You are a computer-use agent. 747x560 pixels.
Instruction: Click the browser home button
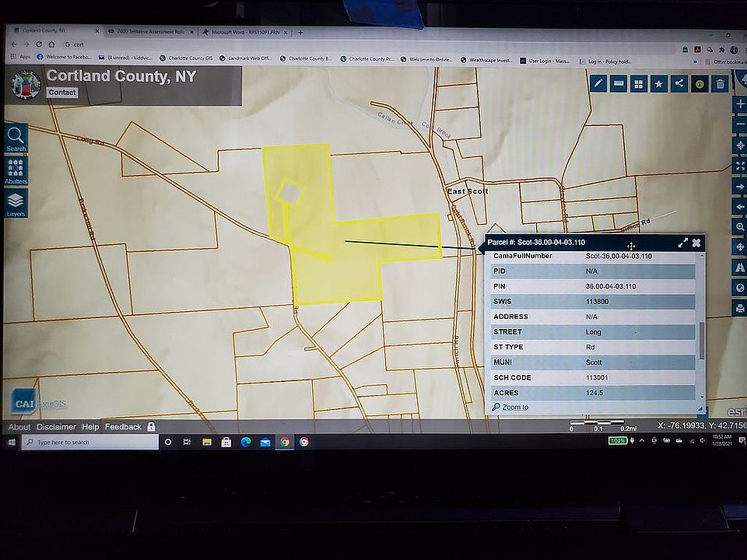(x=51, y=44)
